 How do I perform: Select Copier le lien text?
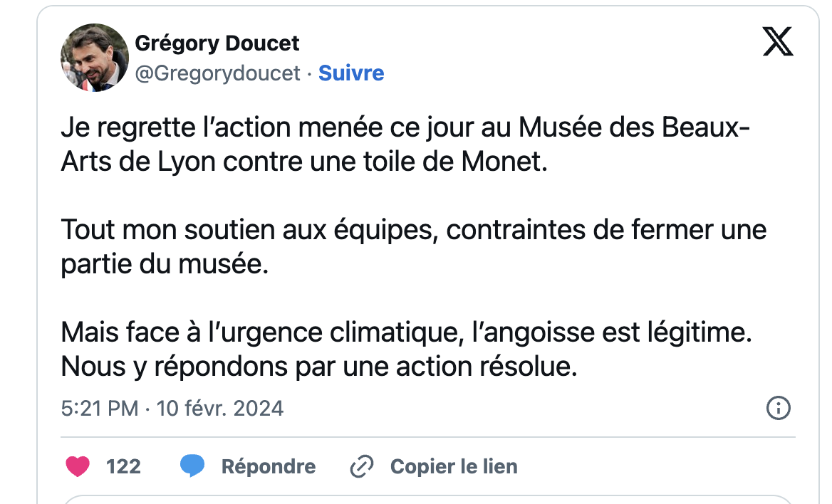coord(454,466)
